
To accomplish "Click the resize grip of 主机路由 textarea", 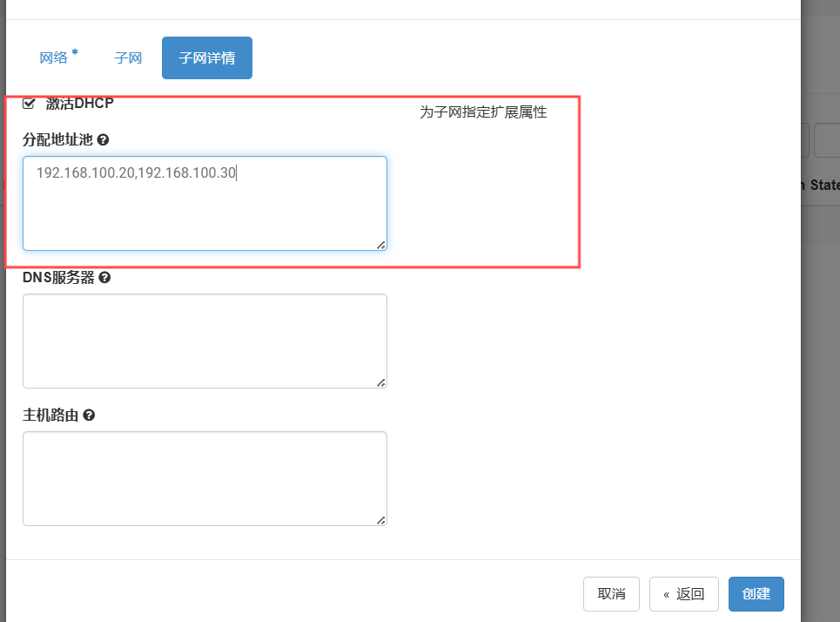I will (x=381, y=520).
